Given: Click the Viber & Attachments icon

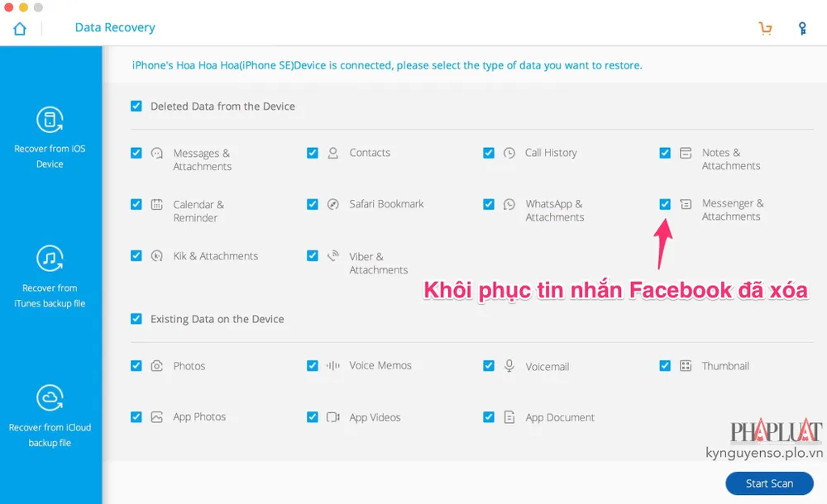Looking at the screenshot, I should pos(333,257).
